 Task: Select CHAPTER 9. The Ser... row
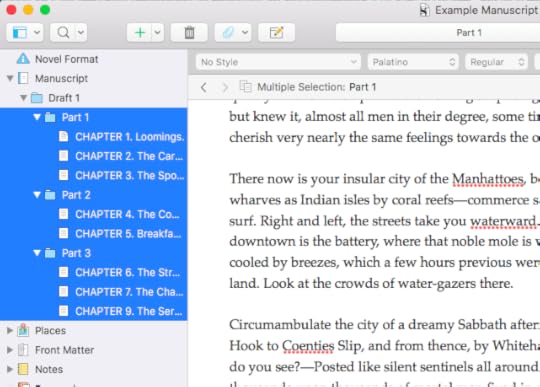click(x=94, y=311)
